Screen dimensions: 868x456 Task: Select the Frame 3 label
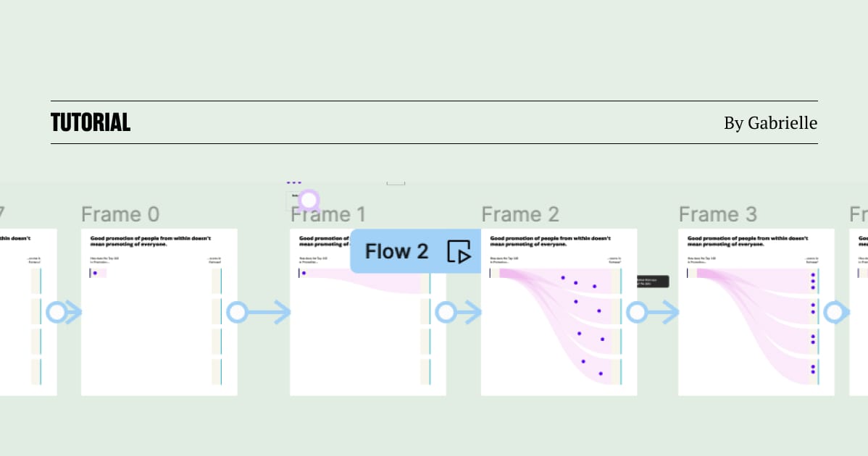[x=718, y=214]
